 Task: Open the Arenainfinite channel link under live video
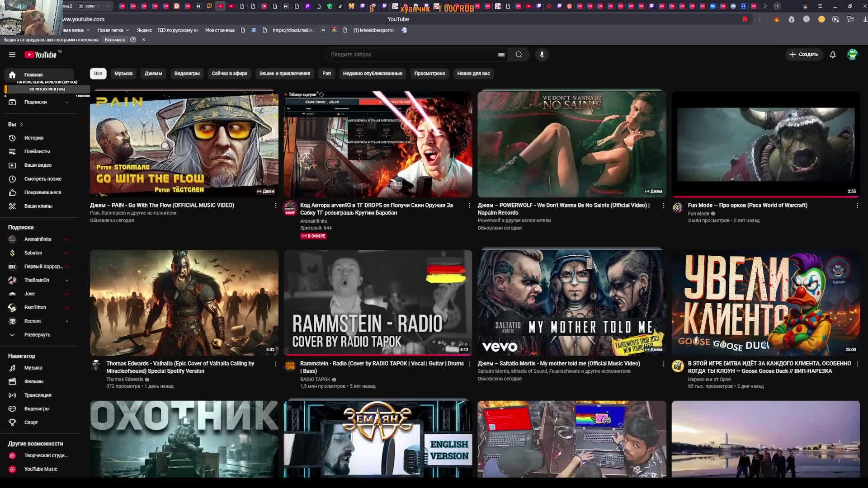[x=313, y=221]
